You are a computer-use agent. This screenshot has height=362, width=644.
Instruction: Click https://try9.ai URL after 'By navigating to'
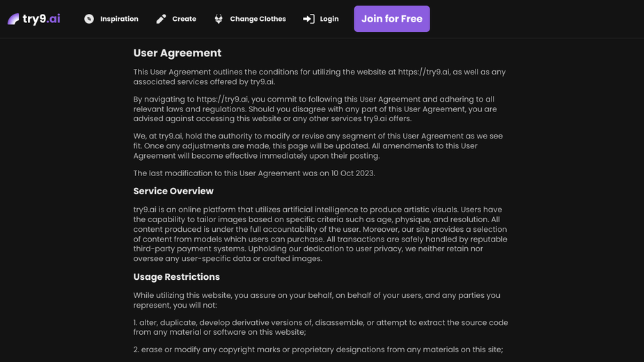(x=222, y=100)
